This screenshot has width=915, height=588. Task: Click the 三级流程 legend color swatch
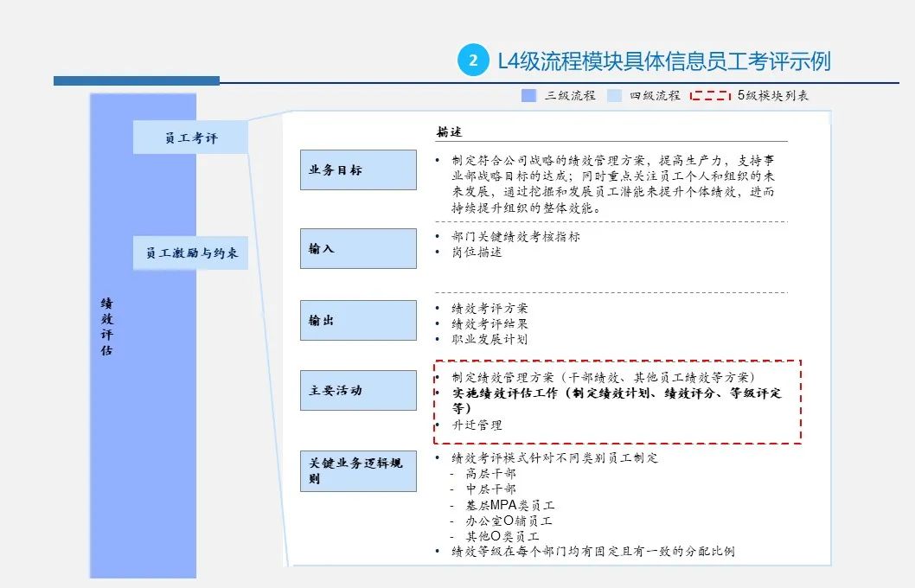click(x=528, y=96)
